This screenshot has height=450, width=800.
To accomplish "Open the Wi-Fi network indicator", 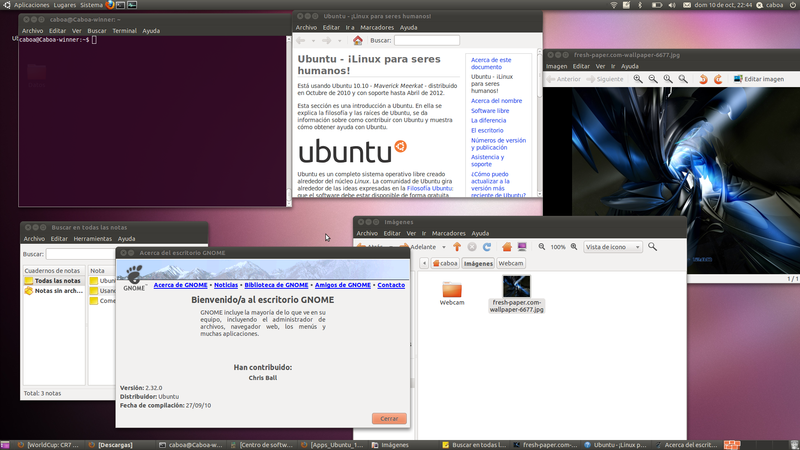I will point(614,5).
